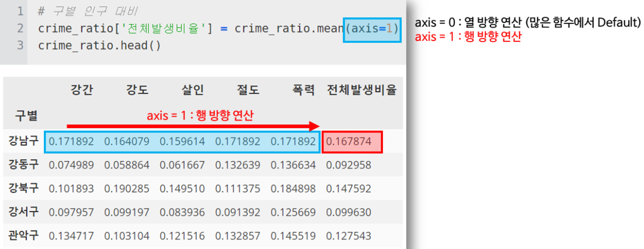
Task: Click 강북구 절도 value 0.111375
Action: (238, 189)
